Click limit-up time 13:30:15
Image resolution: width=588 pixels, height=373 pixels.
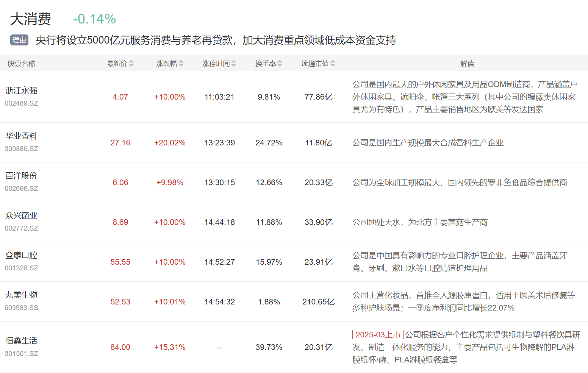click(x=219, y=183)
